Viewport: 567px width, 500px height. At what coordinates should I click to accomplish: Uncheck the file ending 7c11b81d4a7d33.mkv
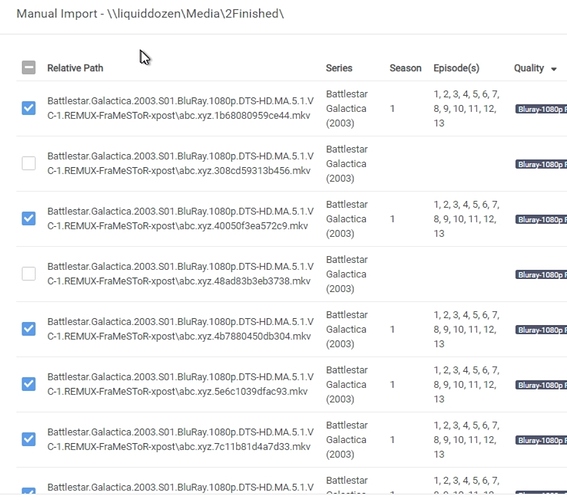coord(29,439)
